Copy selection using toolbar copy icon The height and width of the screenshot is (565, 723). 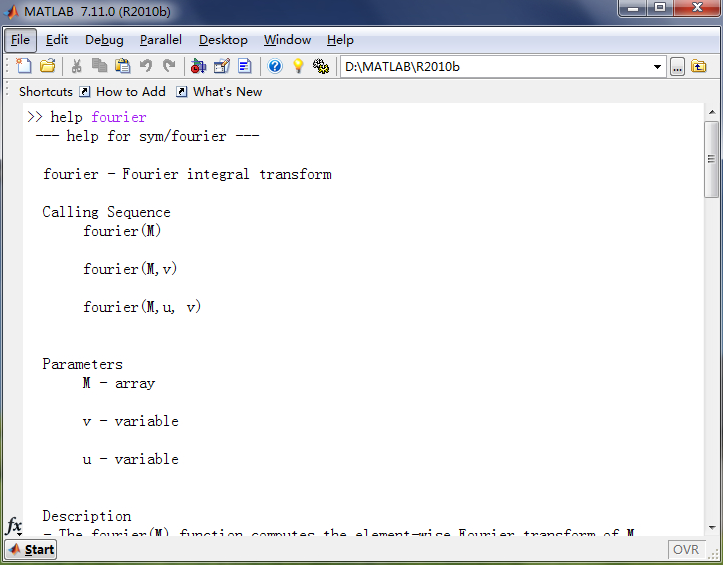coord(99,66)
